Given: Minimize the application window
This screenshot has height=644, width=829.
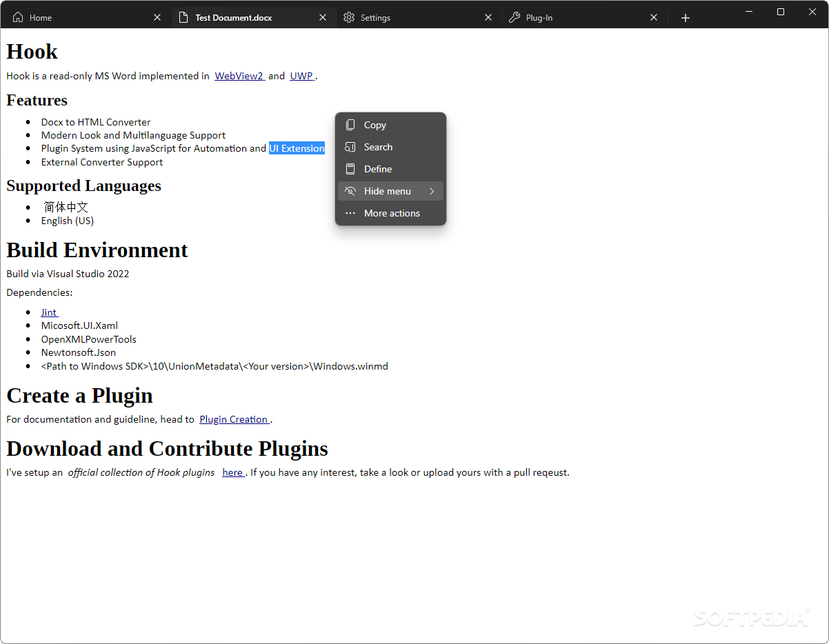Looking at the screenshot, I should pos(749,11).
